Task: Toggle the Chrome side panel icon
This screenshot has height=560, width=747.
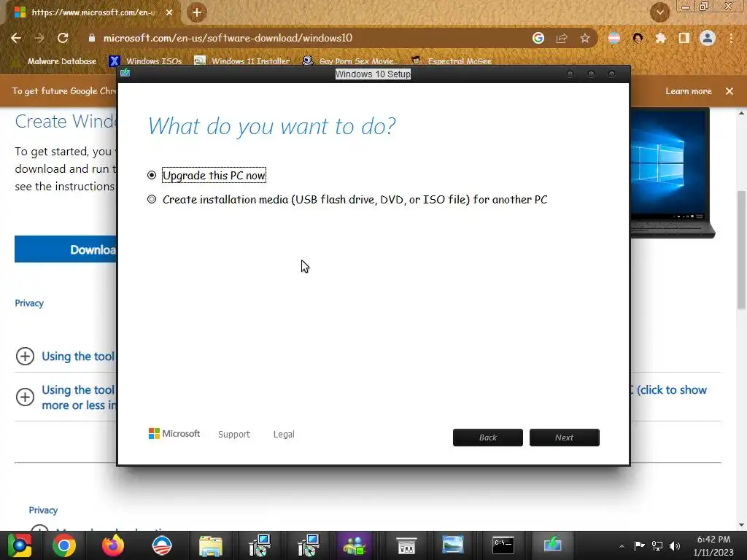Action: click(684, 38)
